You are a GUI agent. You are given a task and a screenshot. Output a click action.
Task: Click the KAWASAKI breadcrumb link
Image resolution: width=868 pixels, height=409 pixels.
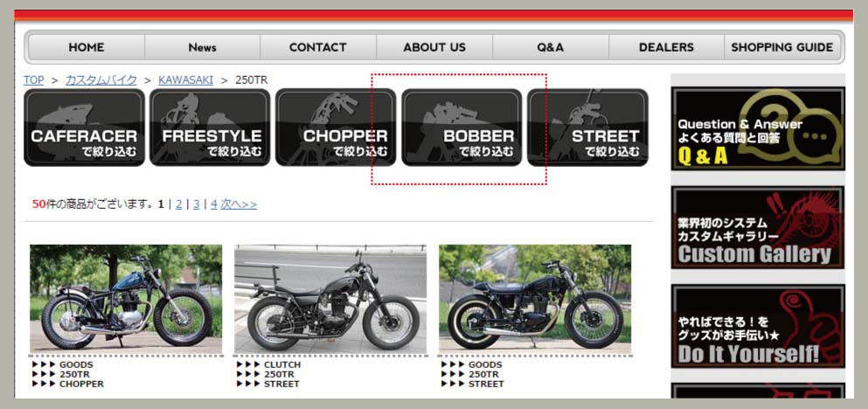pos(185,80)
